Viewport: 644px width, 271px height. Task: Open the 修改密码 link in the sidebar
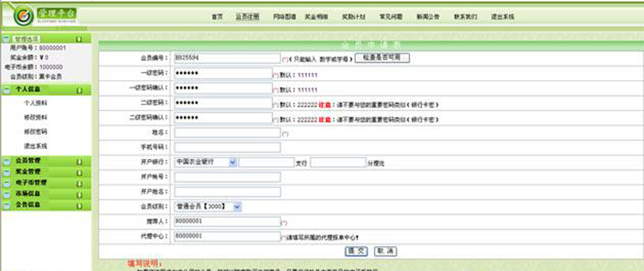[x=36, y=132]
